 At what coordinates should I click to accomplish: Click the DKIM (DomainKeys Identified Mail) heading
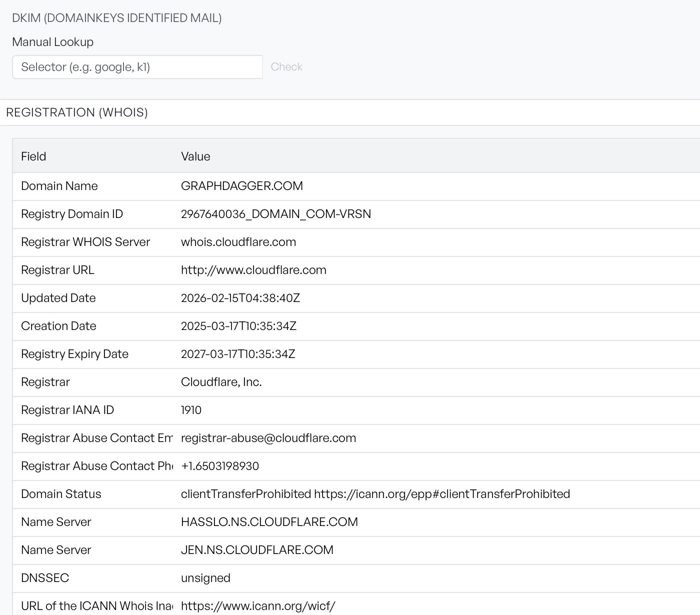coord(117,18)
